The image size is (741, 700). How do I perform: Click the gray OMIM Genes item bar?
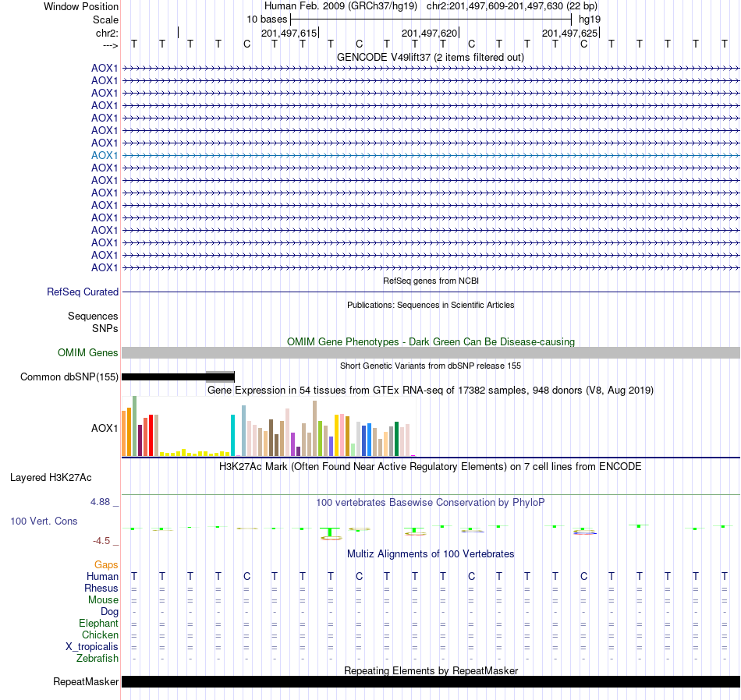(x=431, y=353)
